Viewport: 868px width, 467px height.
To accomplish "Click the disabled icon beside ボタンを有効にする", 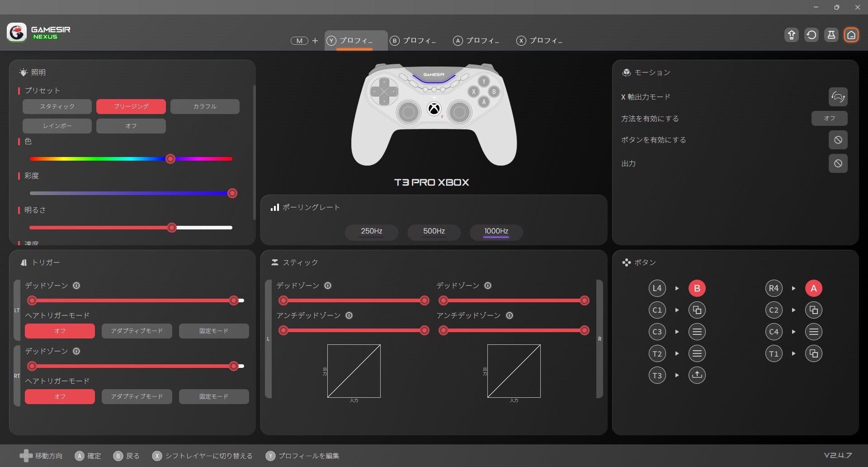I will click(x=838, y=140).
